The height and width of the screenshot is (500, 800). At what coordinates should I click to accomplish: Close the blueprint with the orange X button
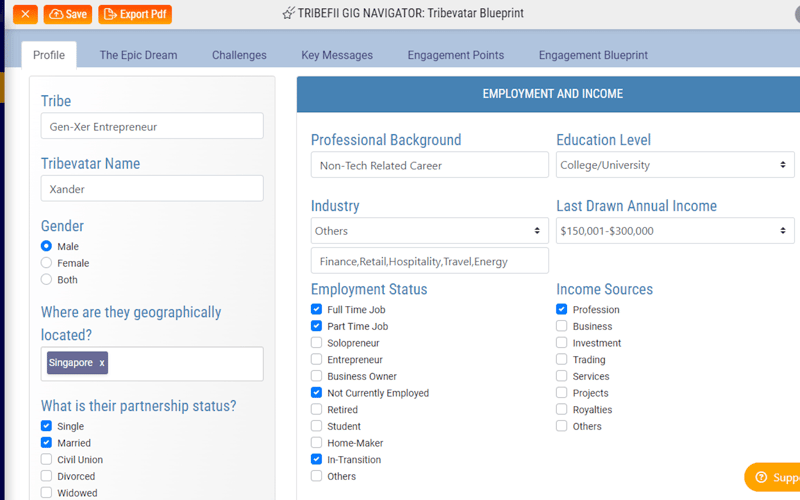(25, 14)
